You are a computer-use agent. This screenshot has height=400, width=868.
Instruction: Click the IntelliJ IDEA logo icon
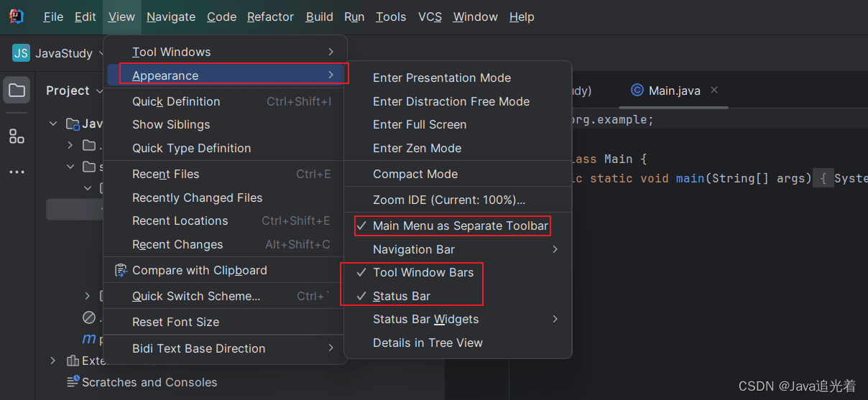point(17,17)
